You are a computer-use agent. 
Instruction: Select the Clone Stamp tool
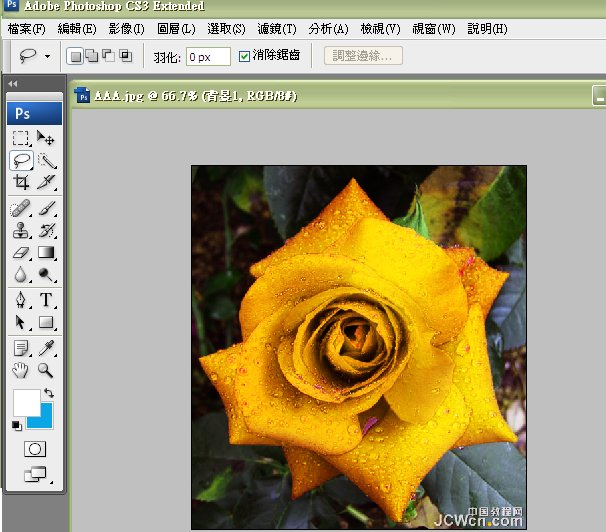tap(22, 230)
